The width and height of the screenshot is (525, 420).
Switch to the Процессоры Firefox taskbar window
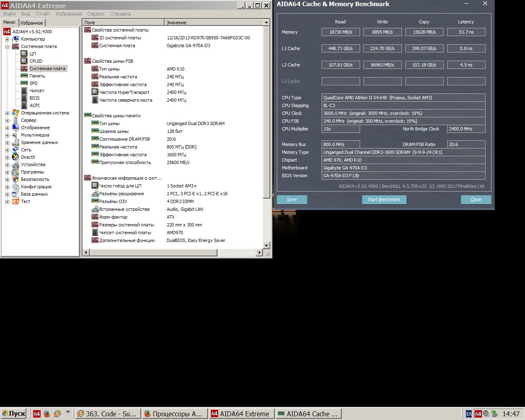click(x=175, y=414)
